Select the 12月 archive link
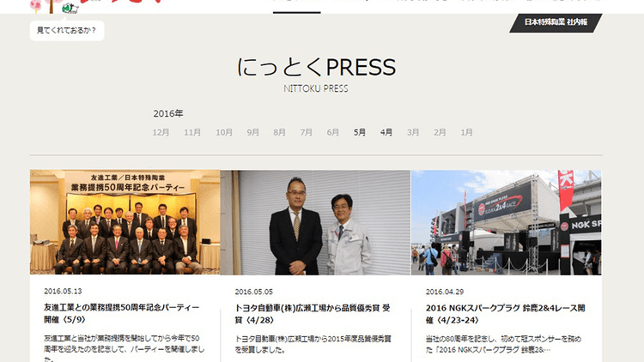Viewport: 644px width, 362px height. click(161, 132)
